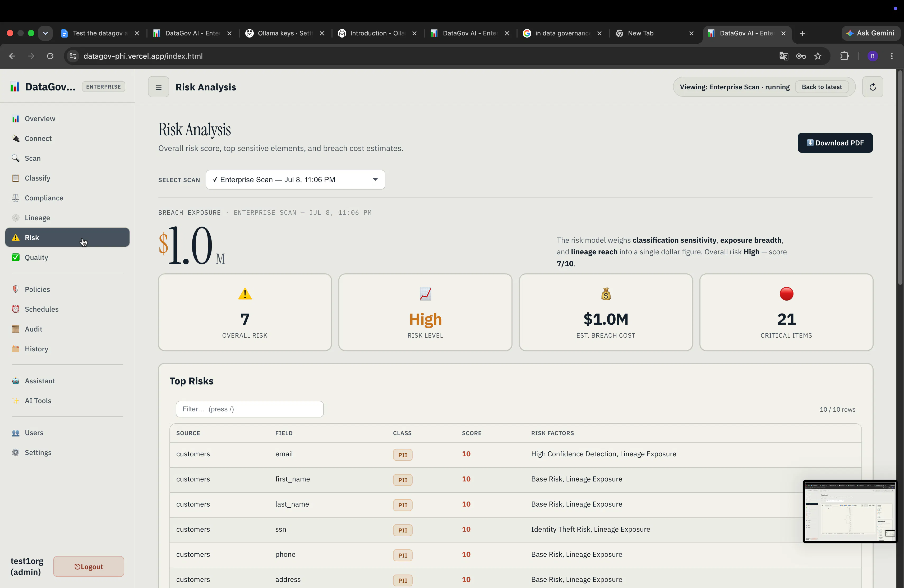Click 'Identity Theft Risk, Lineage Exposure' text
Viewport: 904px width, 588px height.
pyautogui.click(x=590, y=529)
